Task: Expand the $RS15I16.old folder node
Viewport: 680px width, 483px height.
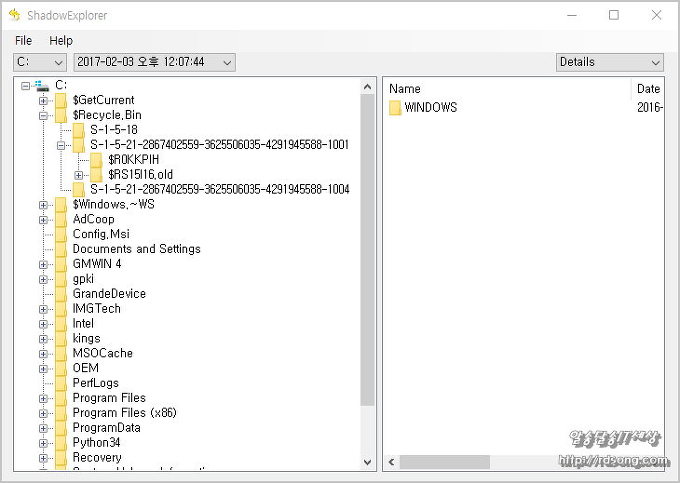Action: click(x=79, y=175)
